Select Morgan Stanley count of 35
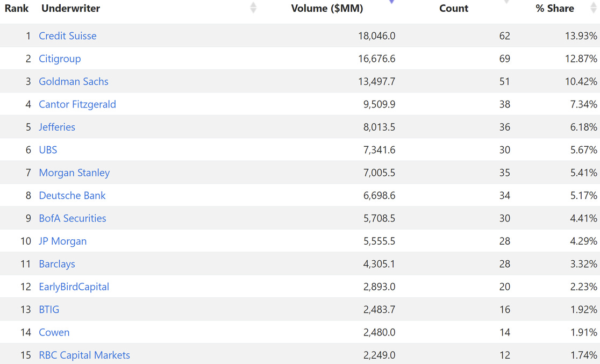The height and width of the screenshot is (364, 600). (x=505, y=173)
